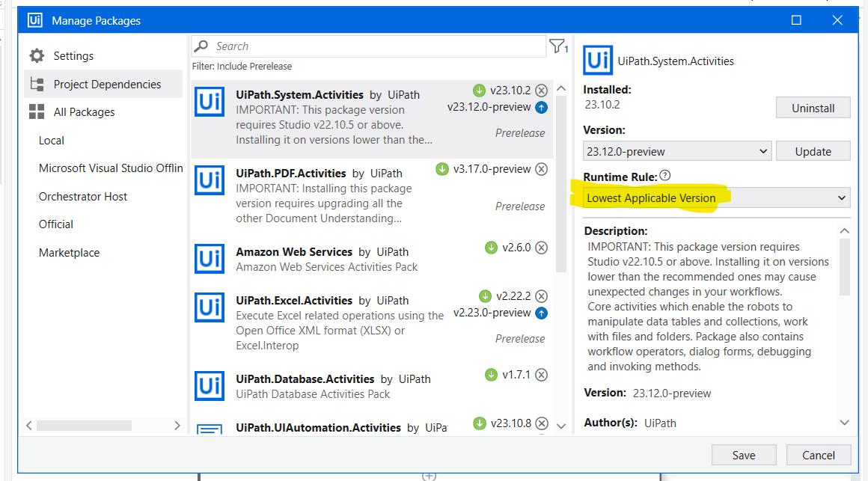Click the Update button

click(x=813, y=151)
